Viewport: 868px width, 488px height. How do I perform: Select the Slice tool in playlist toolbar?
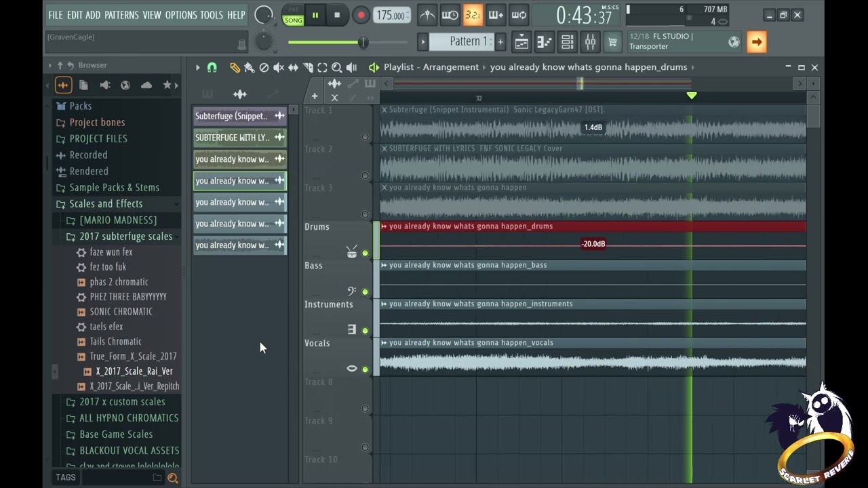coord(308,67)
